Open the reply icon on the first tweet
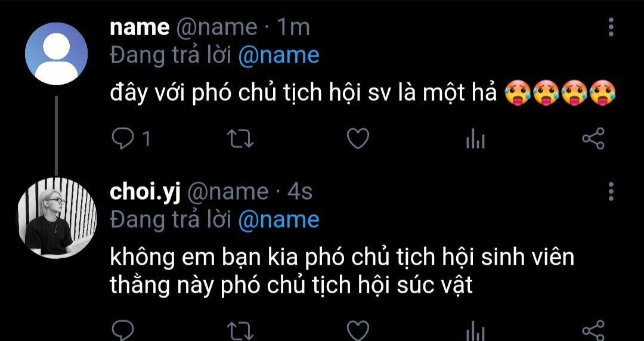 123,139
